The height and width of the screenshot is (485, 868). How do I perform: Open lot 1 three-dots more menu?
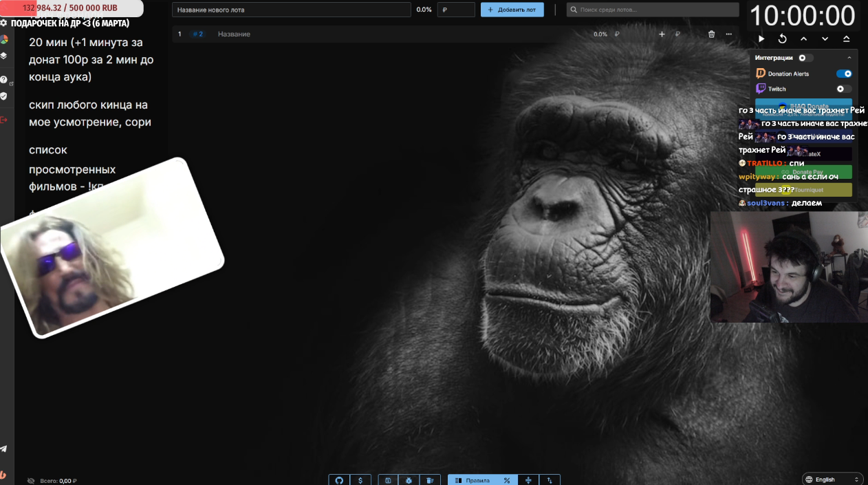(x=728, y=34)
